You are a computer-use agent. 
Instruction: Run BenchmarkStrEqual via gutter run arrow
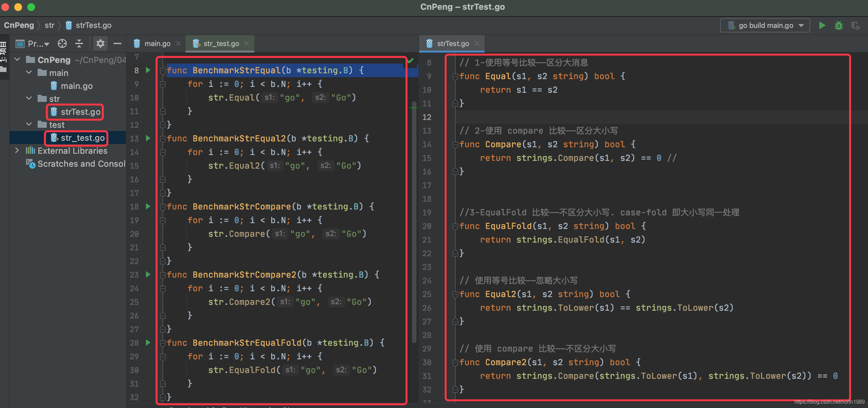pos(148,70)
